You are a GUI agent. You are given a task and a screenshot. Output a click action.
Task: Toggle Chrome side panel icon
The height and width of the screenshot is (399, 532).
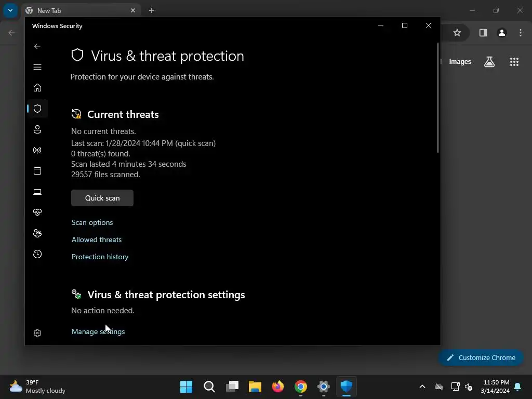click(x=483, y=33)
